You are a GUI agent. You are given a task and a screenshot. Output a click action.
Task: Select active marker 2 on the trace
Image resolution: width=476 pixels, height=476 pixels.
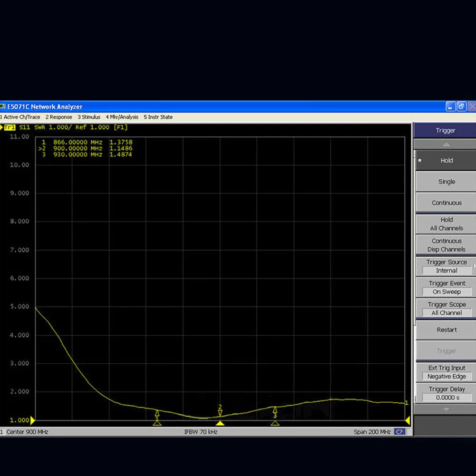point(220,413)
